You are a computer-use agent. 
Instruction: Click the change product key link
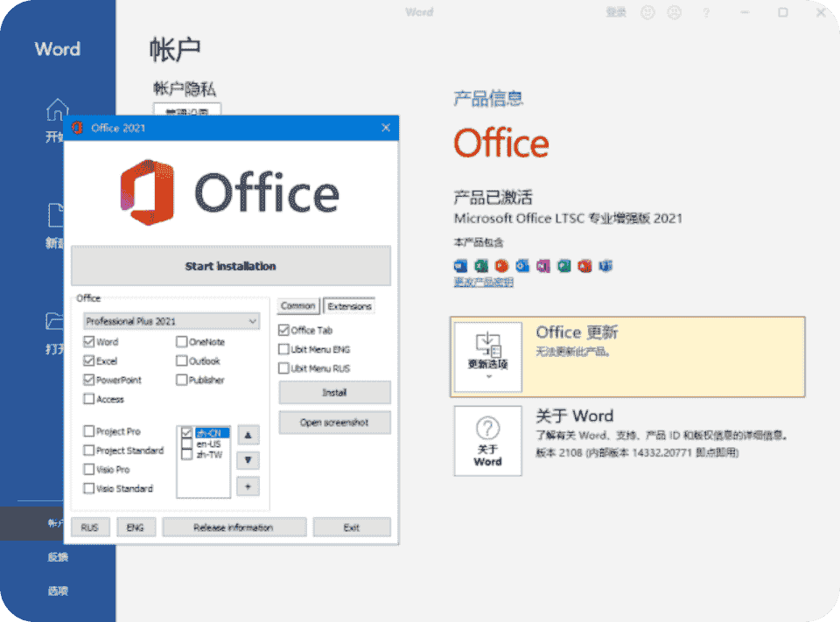[x=483, y=283]
